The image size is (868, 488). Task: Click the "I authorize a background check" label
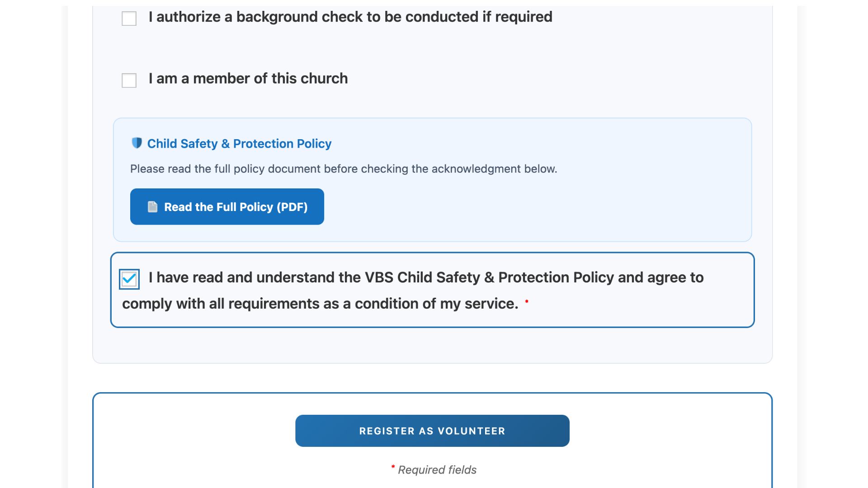tap(350, 17)
